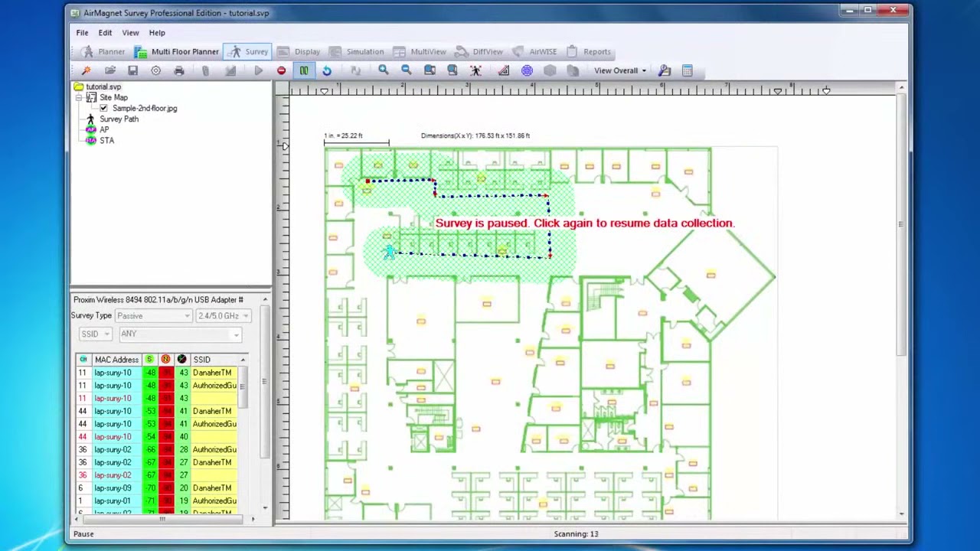
Task: Click the blue refresh arrow icon
Action: pyautogui.click(x=327, y=70)
